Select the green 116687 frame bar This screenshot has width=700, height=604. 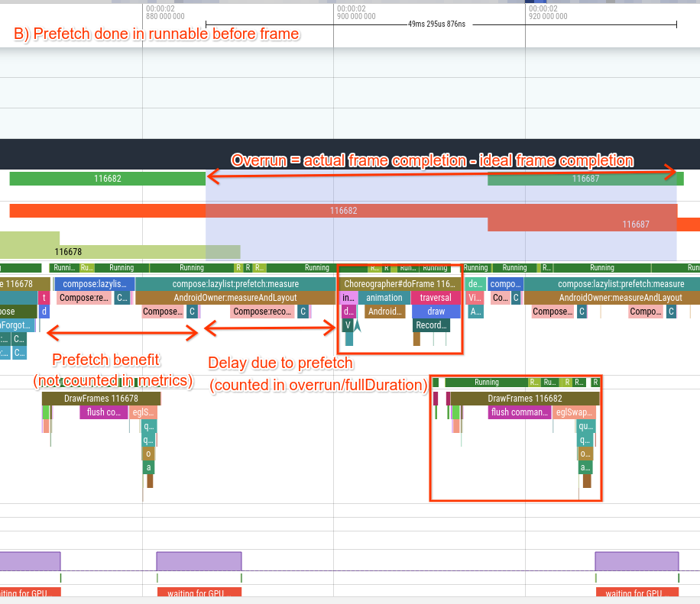(585, 179)
